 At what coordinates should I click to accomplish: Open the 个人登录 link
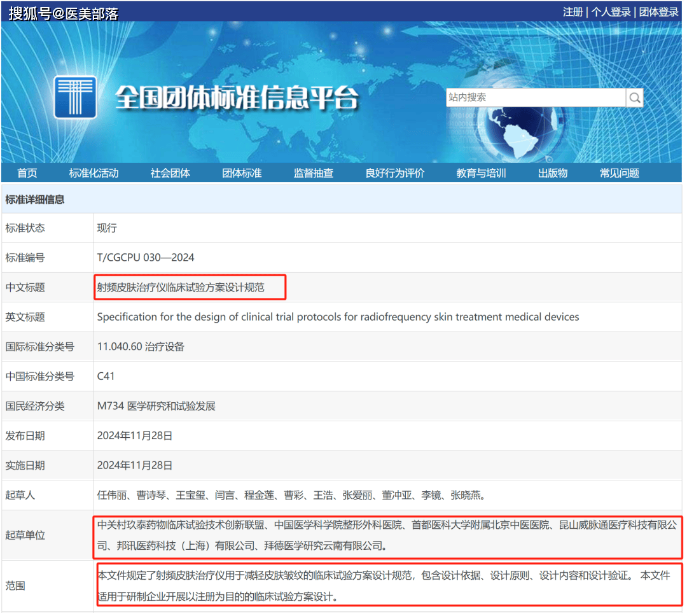click(611, 12)
